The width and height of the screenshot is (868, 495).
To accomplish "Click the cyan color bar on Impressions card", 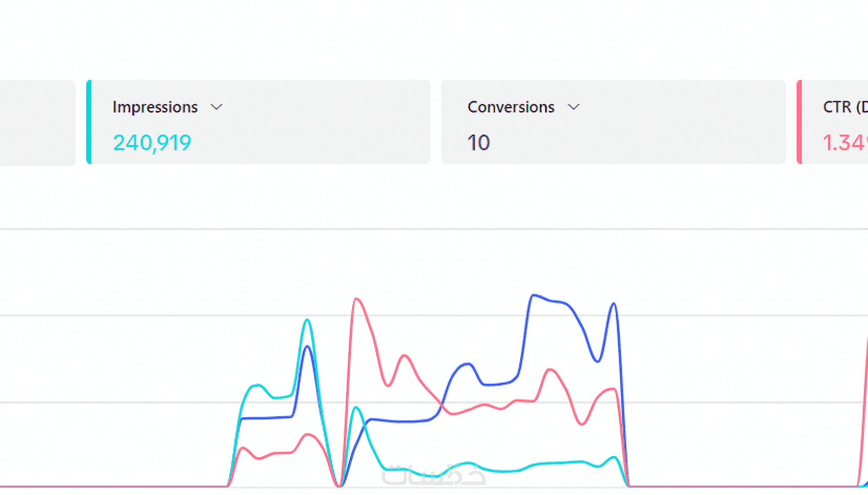I will pyautogui.click(x=89, y=122).
